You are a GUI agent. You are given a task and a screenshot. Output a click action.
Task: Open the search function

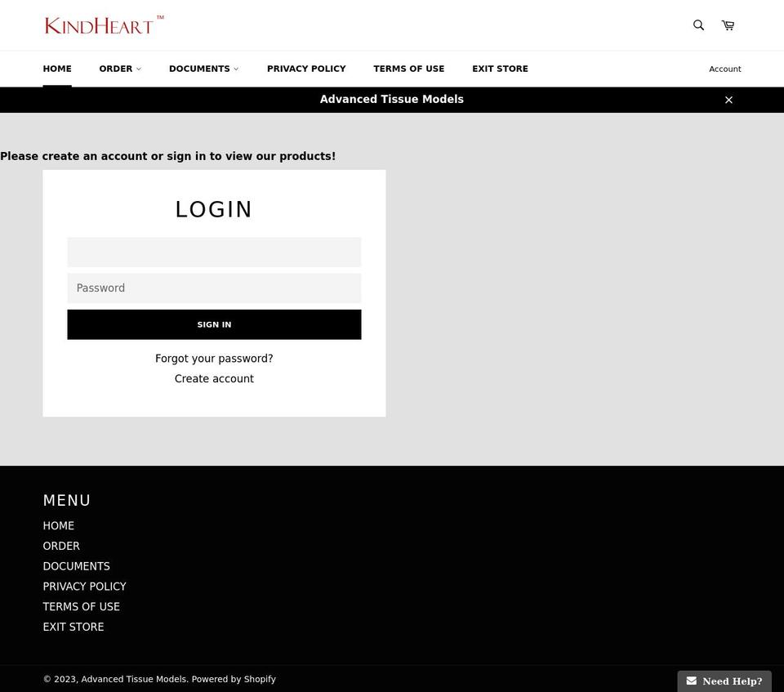697,25
